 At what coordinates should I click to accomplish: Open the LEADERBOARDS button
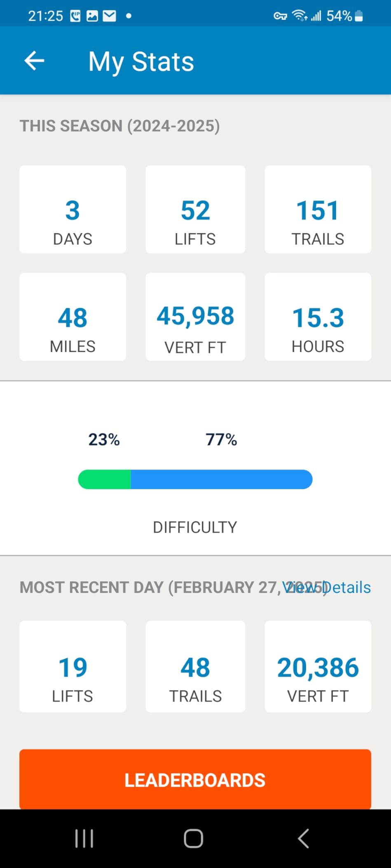point(195,779)
